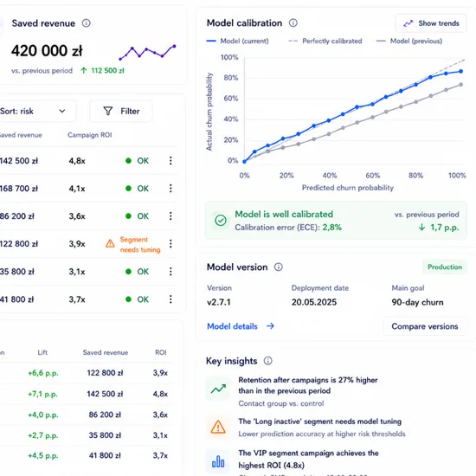This screenshot has height=476, width=476.
Task: Click the retention trend-up insight icon
Action: pyautogui.click(x=218, y=389)
